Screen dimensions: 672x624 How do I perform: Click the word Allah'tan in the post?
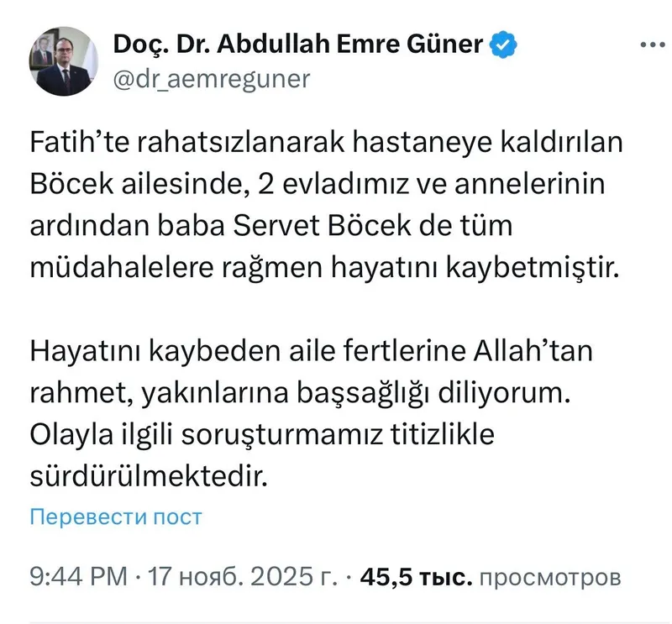[x=533, y=351]
